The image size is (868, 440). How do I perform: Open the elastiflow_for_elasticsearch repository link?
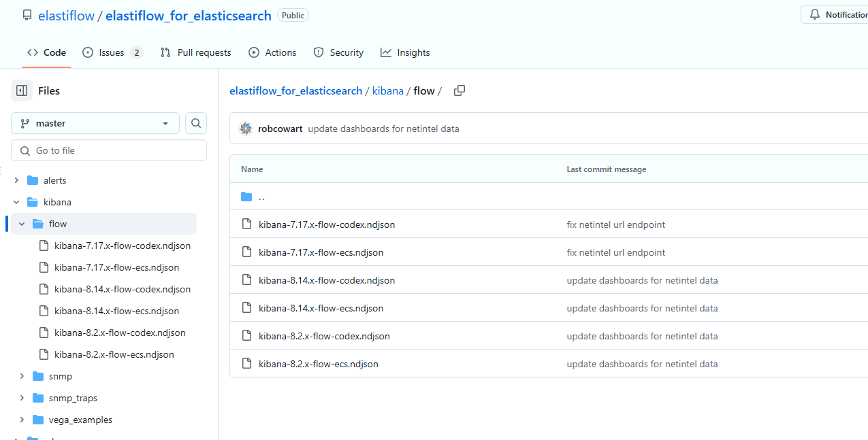click(189, 16)
